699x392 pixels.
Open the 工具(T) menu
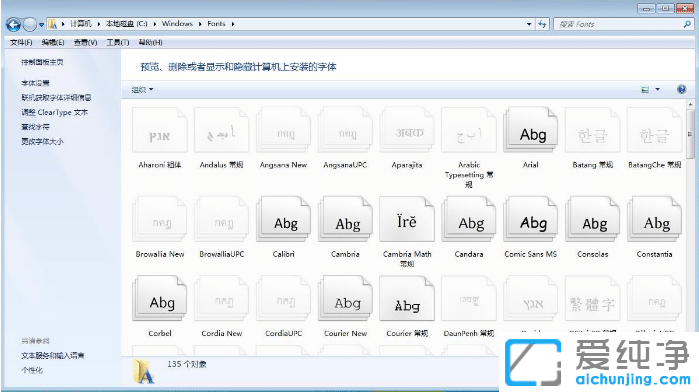pos(118,42)
